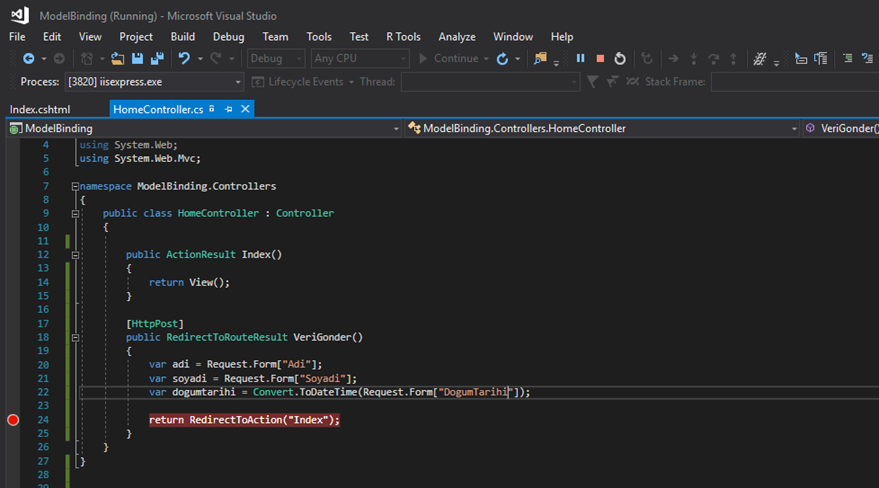
Task: Undo the last edit with Undo icon
Action: 184,58
